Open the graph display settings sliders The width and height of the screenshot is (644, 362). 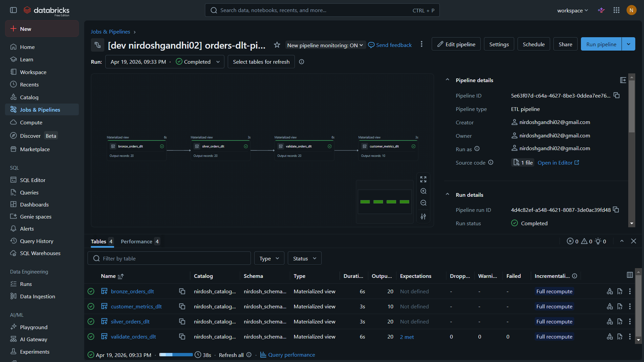coord(423,217)
